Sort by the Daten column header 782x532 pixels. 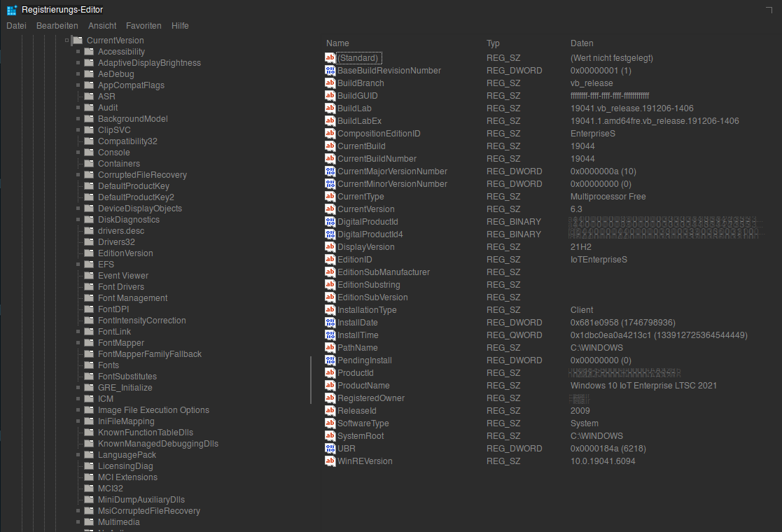(582, 43)
